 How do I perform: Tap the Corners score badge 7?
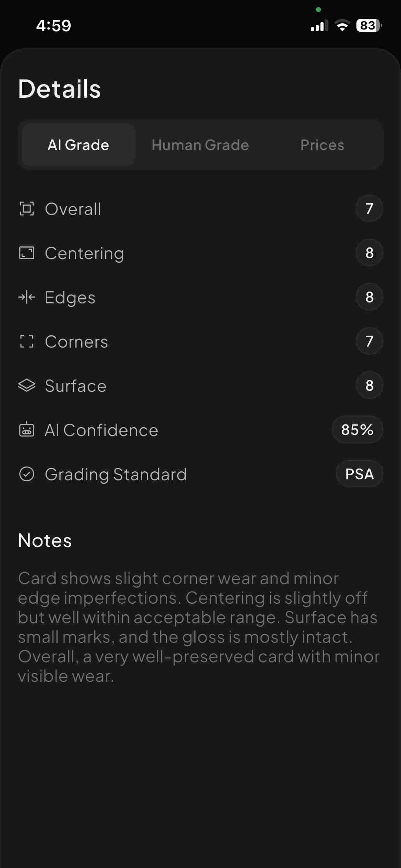point(369,341)
